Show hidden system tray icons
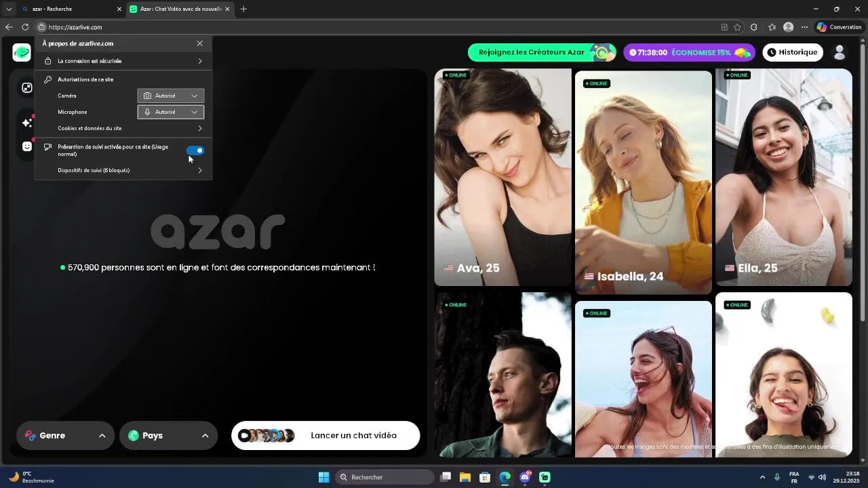 (x=762, y=477)
